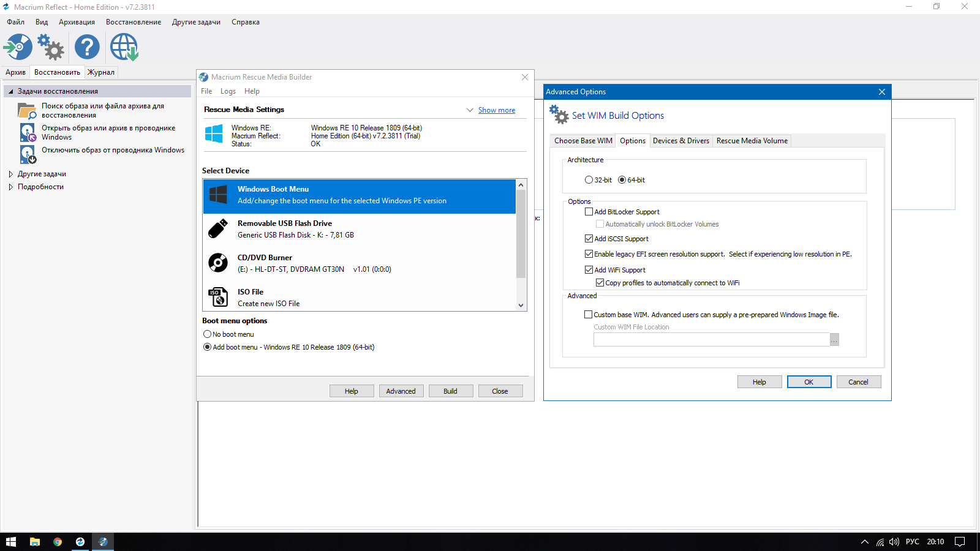Image resolution: width=980 pixels, height=551 pixels.
Task: Click the globe download update icon
Action: [124, 47]
